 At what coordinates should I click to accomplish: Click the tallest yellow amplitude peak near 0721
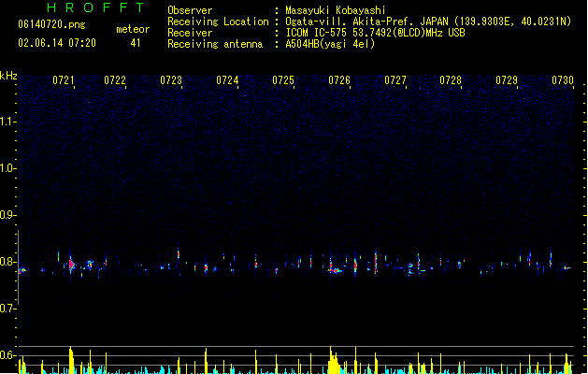(x=70, y=360)
